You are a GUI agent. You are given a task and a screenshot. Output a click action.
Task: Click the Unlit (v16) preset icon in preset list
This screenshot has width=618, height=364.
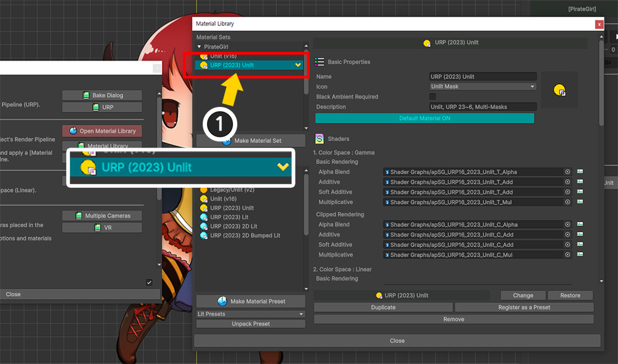204,199
